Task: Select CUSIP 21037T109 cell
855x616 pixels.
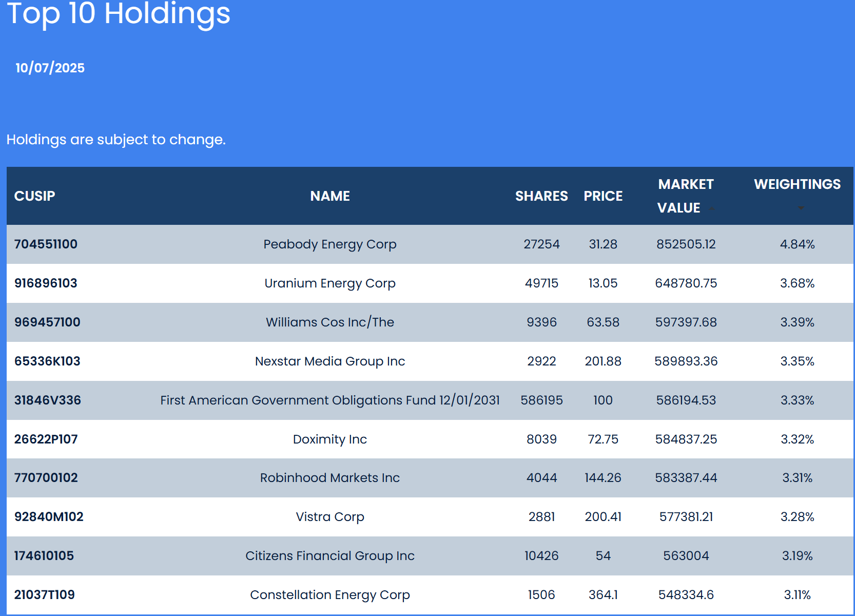Action: [x=45, y=595]
